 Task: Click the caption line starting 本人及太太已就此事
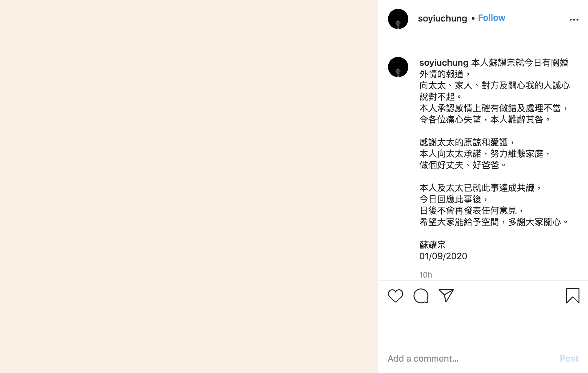(x=480, y=188)
